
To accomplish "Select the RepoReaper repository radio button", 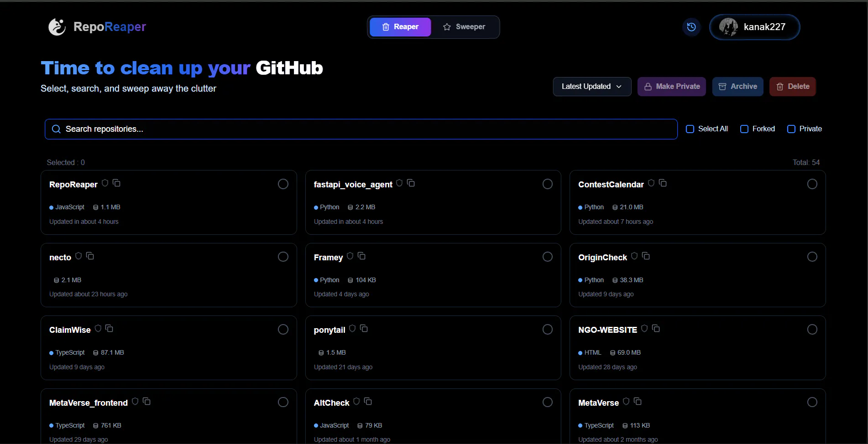I will click(283, 184).
